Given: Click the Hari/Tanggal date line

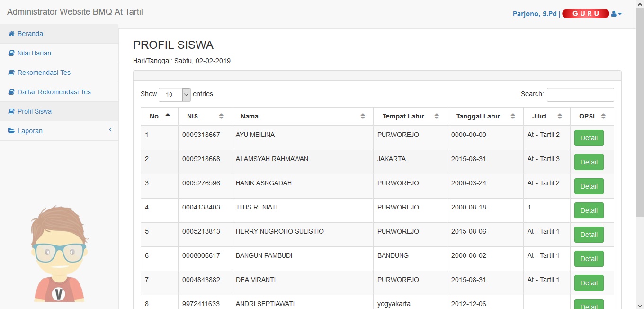Looking at the screenshot, I should (x=182, y=61).
